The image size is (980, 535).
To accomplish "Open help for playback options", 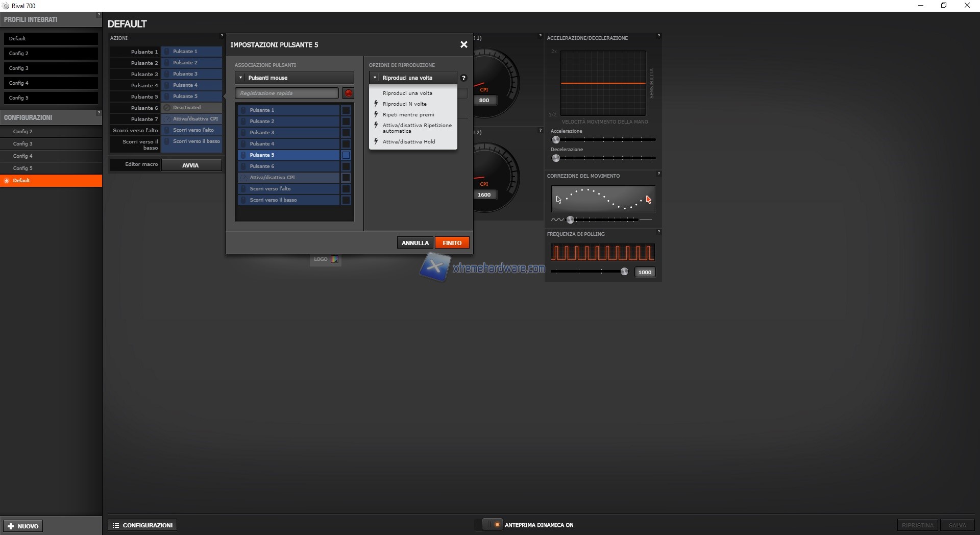I will click(463, 78).
